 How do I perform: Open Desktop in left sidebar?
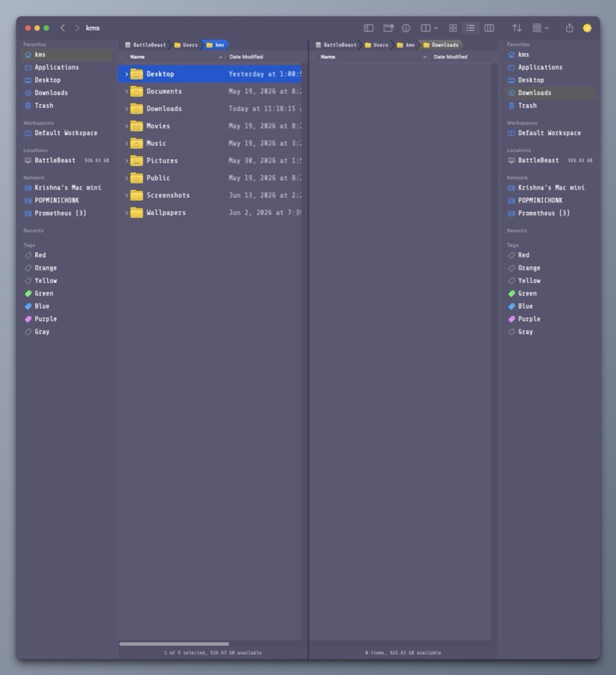coord(66,80)
